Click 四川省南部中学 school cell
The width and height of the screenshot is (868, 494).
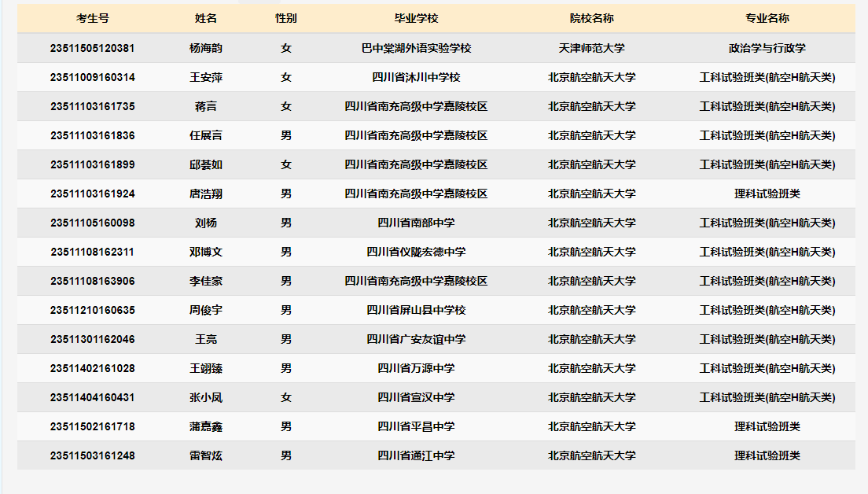(x=416, y=223)
